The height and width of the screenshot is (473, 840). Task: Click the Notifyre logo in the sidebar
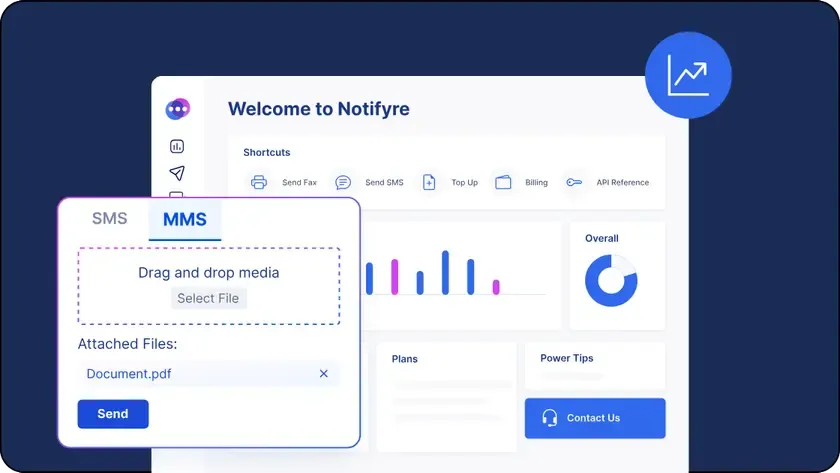(178, 109)
